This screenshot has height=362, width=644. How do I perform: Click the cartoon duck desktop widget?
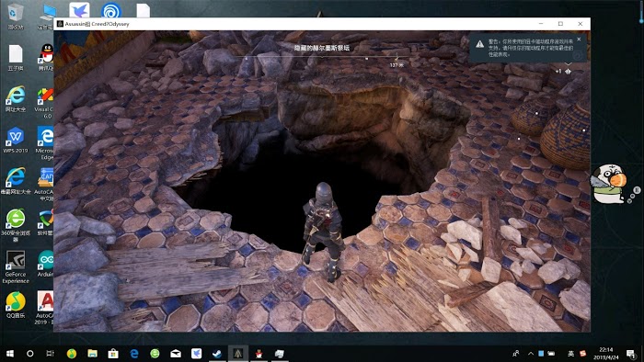[609, 184]
